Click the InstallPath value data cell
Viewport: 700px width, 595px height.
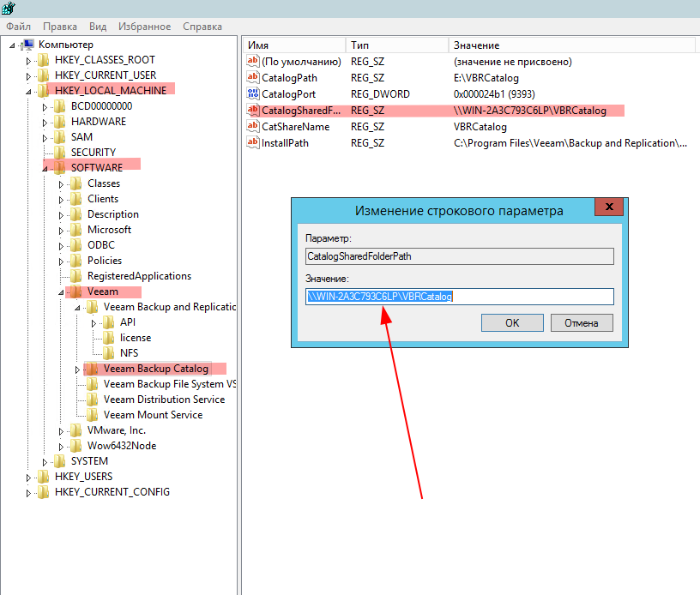[x=570, y=143]
